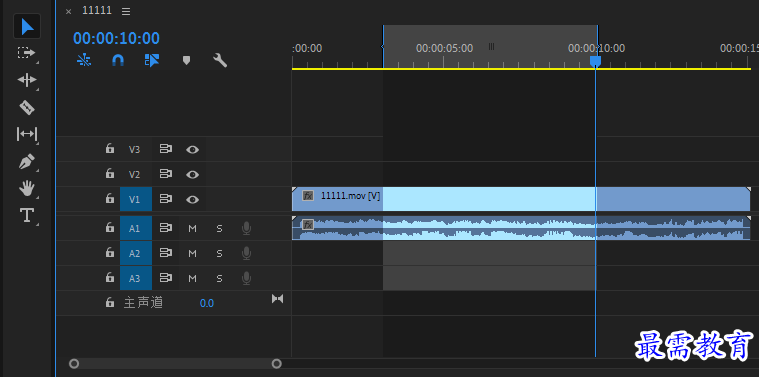The height and width of the screenshot is (377, 759).
Task: Enable voice-over record on track A1
Action: [246, 228]
